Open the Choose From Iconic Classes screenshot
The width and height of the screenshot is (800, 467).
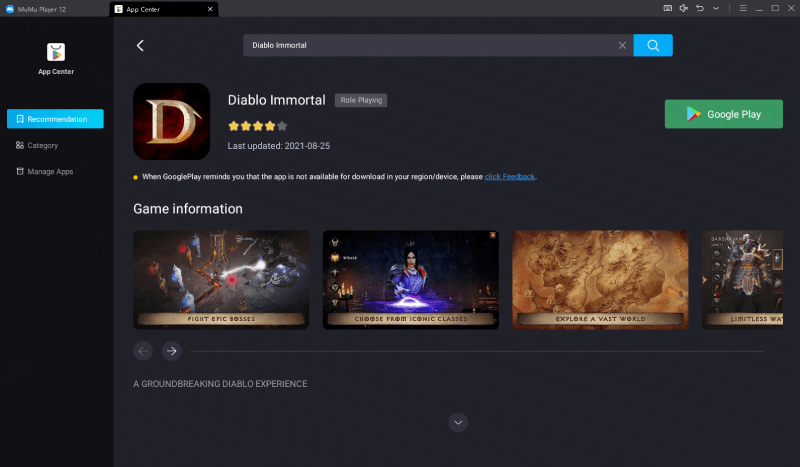point(411,280)
